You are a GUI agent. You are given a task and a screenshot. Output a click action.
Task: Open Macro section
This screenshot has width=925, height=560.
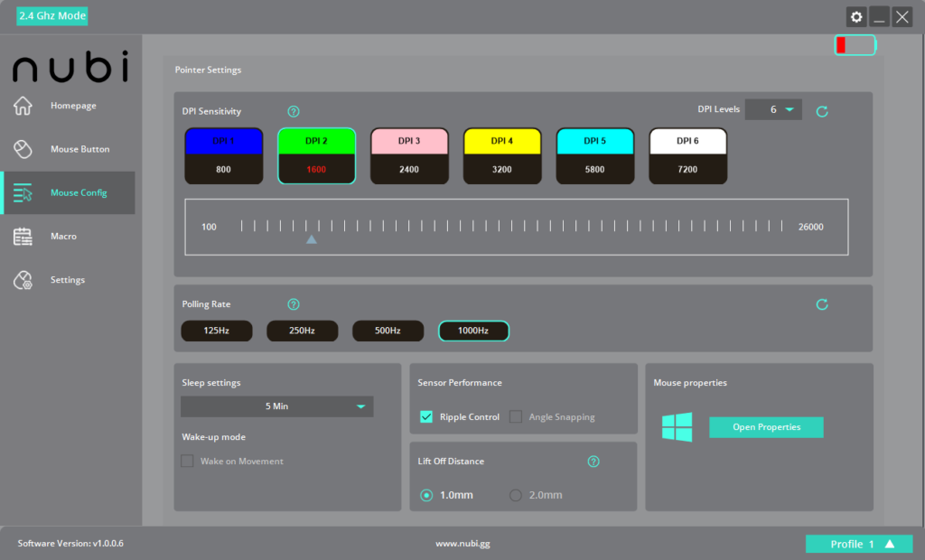pos(64,237)
